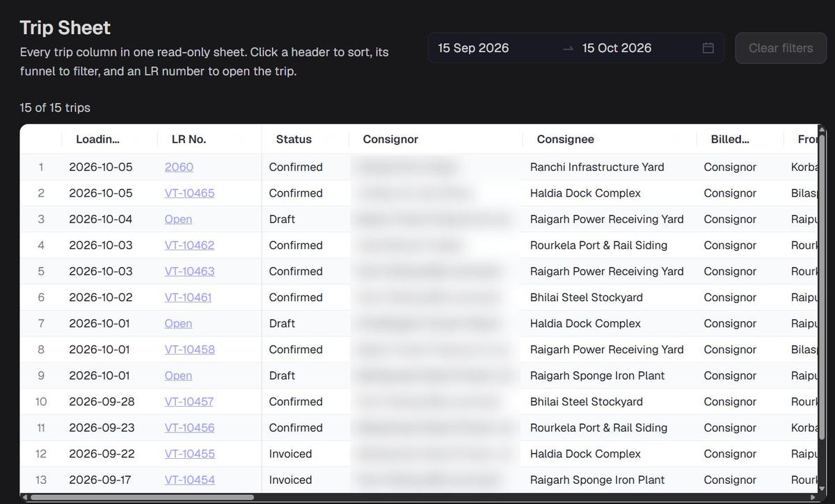This screenshot has height=504, width=835.
Task: Click the Confirmed status in row 11
Action: 296,428
